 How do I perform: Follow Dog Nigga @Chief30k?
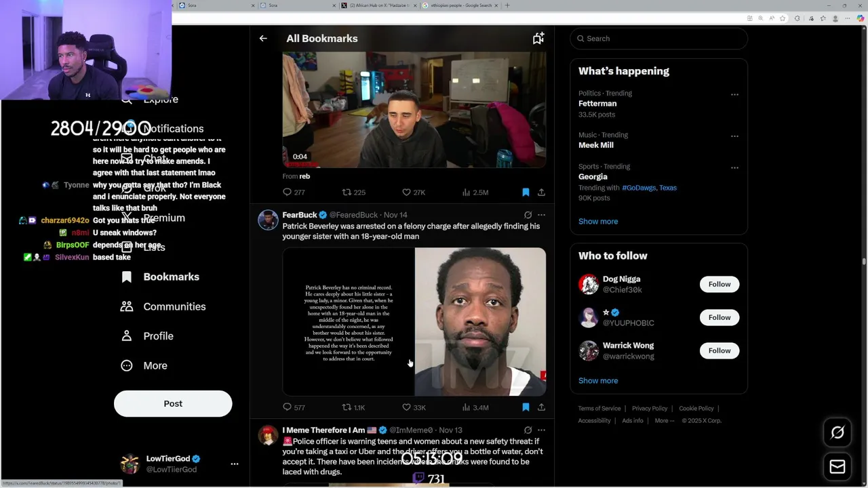pos(719,284)
